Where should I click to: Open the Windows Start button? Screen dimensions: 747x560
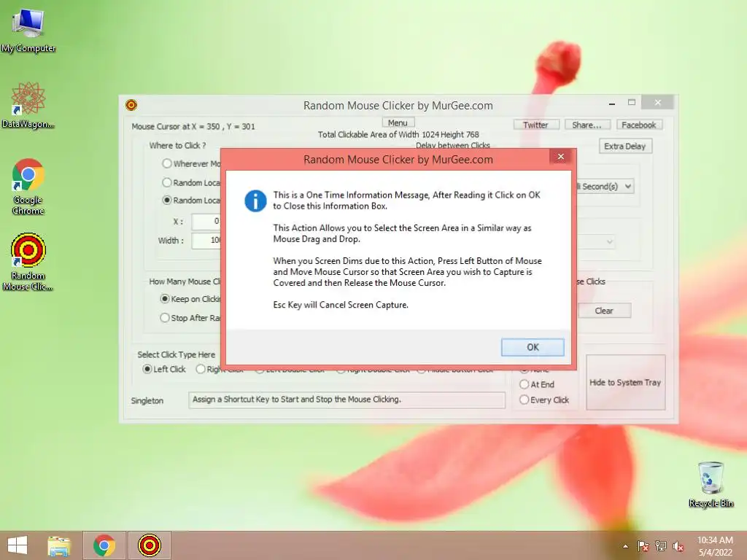[x=18, y=545]
